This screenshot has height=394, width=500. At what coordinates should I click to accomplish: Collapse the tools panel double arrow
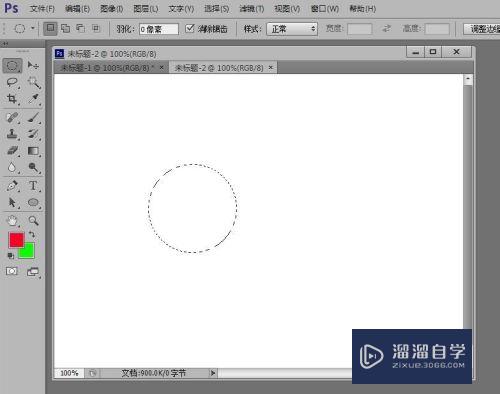click(x=5, y=43)
